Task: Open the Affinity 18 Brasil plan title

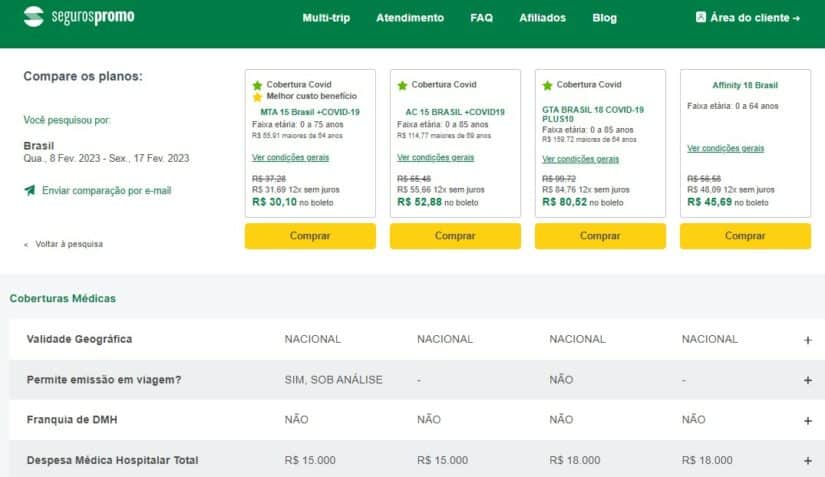Action: [745, 85]
